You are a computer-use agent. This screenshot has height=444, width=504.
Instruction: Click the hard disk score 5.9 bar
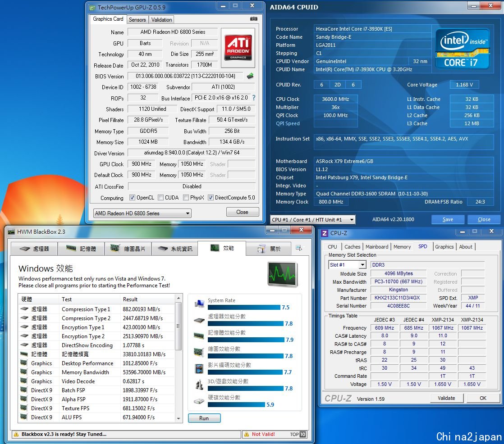[x=236, y=405]
